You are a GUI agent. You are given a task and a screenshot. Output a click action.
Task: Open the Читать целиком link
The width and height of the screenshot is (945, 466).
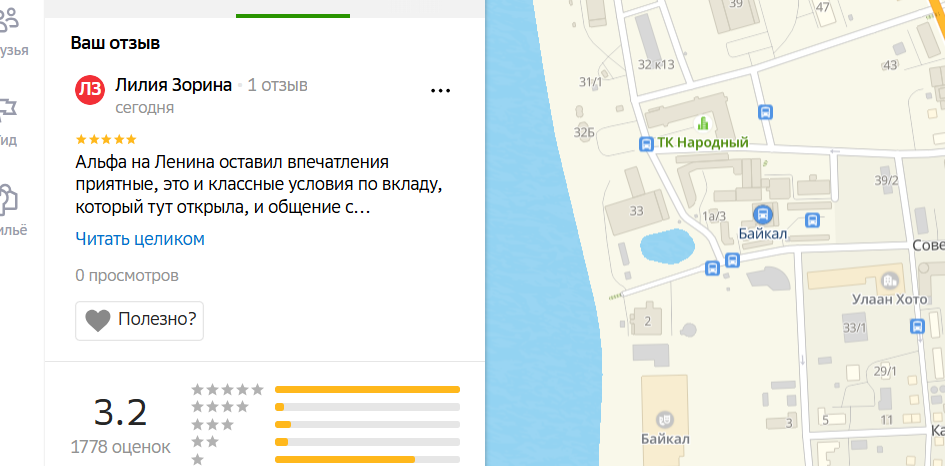[x=140, y=239]
